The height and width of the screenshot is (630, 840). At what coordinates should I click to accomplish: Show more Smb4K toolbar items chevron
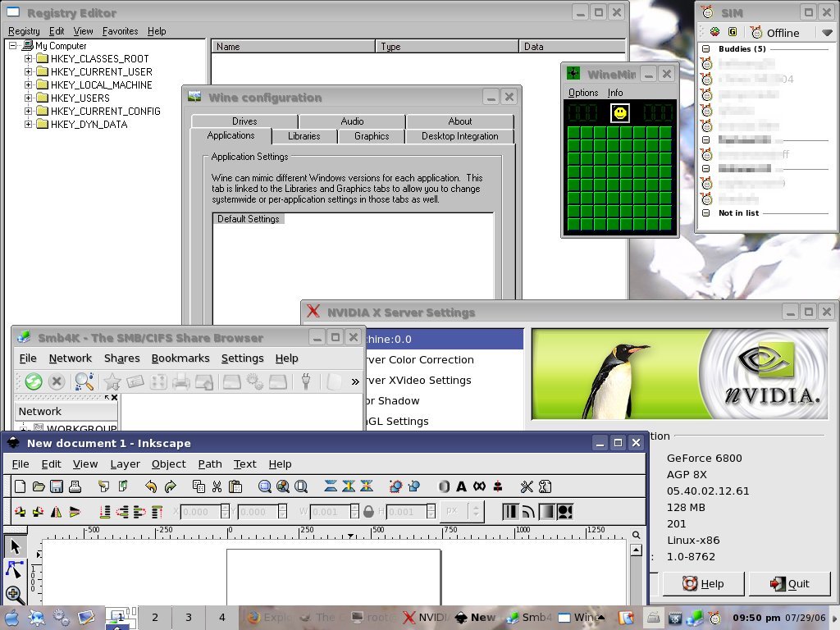click(x=354, y=381)
